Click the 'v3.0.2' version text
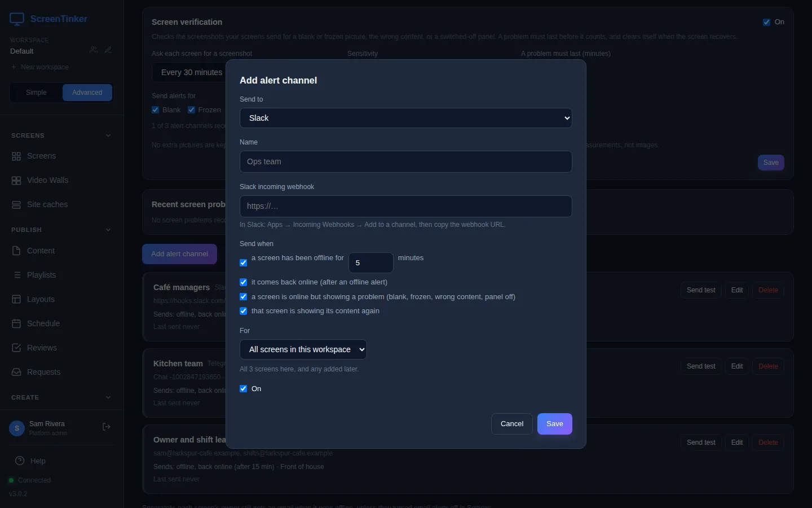Image resolution: width=812 pixels, height=508 pixels. [18, 494]
